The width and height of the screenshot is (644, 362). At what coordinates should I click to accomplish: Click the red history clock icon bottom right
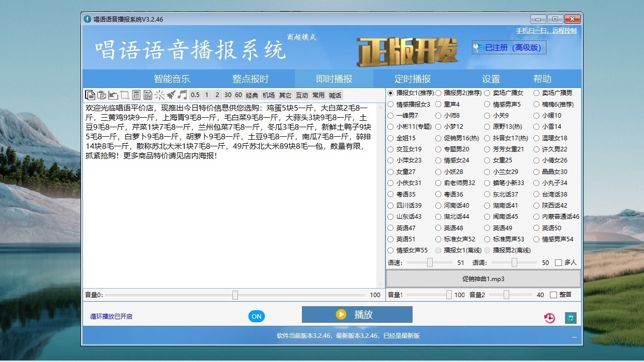(549, 318)
